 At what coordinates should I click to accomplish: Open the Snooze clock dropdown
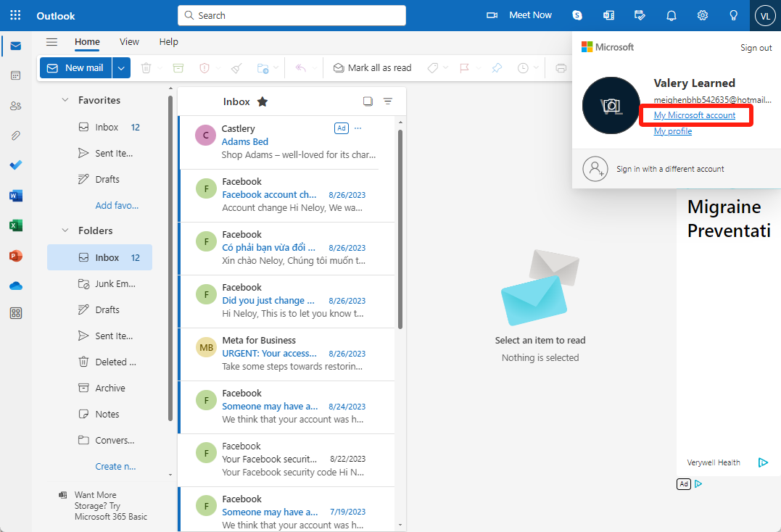coord(536,68)
